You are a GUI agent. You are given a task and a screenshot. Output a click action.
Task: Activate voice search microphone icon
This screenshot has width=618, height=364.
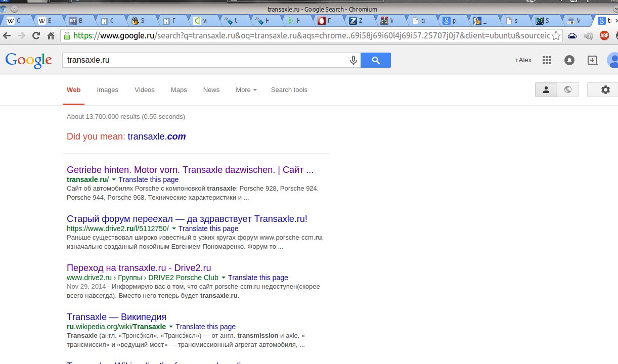click(354, 60)
